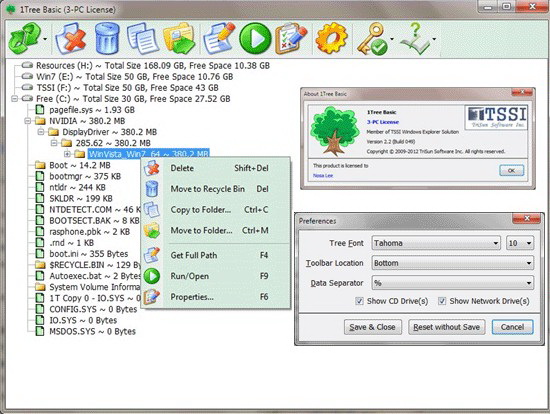Select the TSSI (F:) drive row

tap(120, 88)
